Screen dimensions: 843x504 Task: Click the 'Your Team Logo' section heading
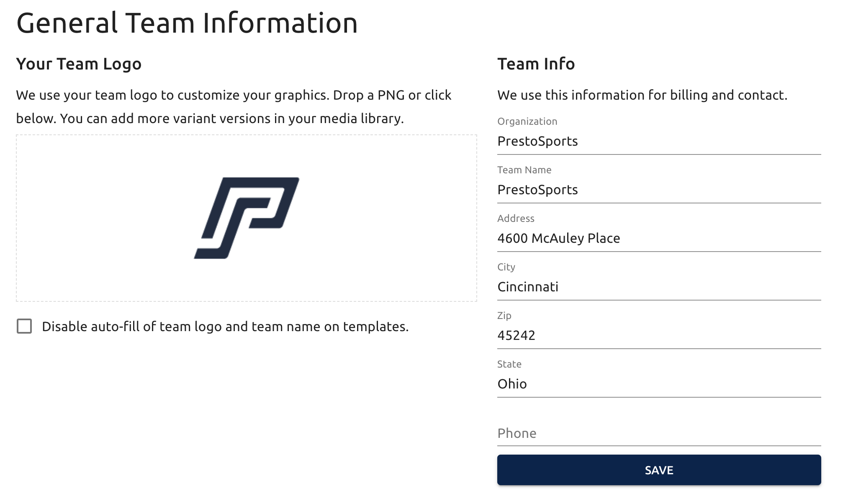click(79, 64)
